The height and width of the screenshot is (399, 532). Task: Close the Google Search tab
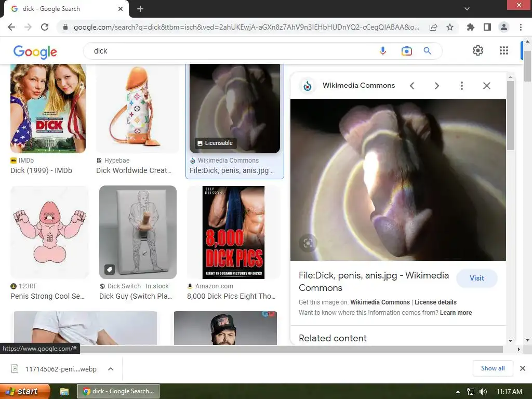pos(121,9)
